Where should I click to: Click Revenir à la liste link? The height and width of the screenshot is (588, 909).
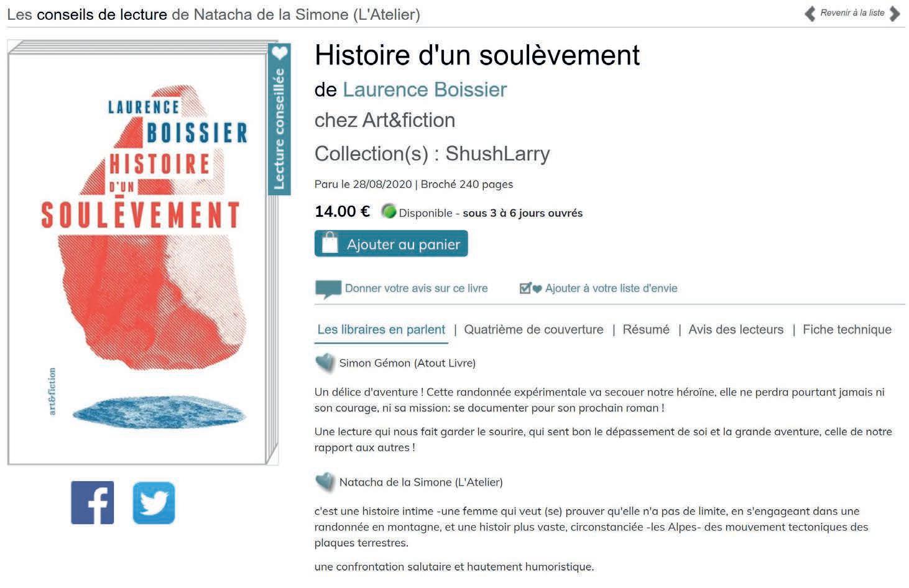pyautogui.click(x=852, y=12)
